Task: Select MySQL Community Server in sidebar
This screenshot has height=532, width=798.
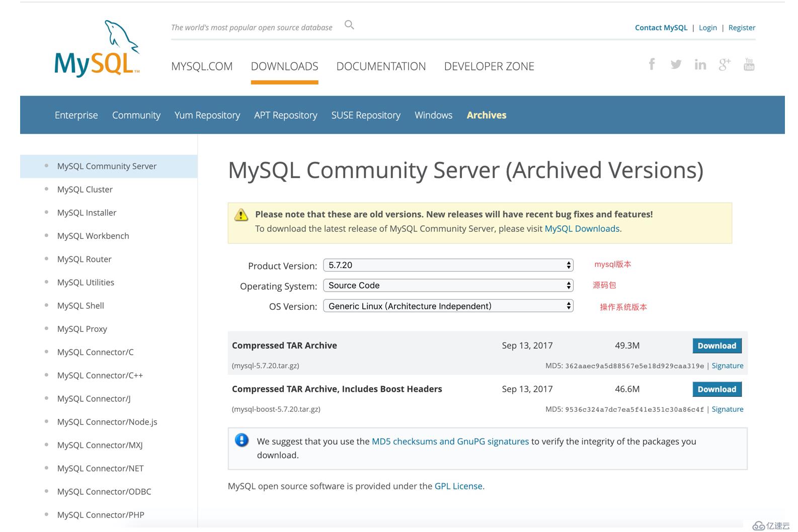Action: coord(109,166)
